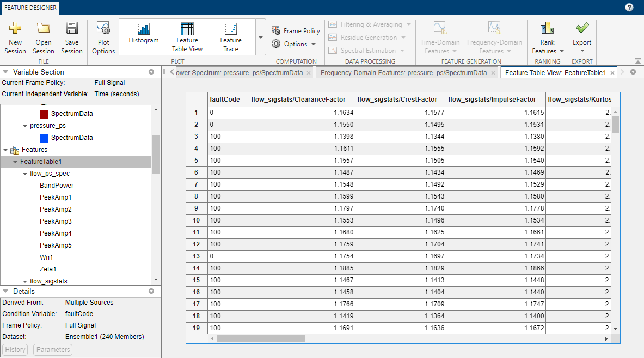Click the New Session icon
The image size is (644, 358).
pos(15,28)
